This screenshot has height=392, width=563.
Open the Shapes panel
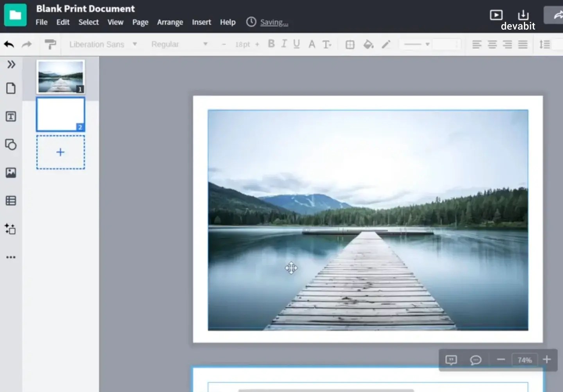click(x=11, y=145)
